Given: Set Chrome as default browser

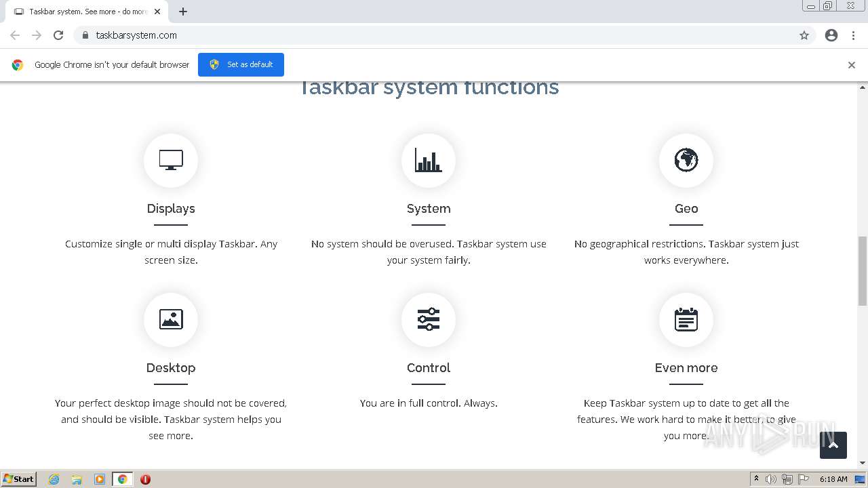Looking at the screenshot, I should coord(241,64).
